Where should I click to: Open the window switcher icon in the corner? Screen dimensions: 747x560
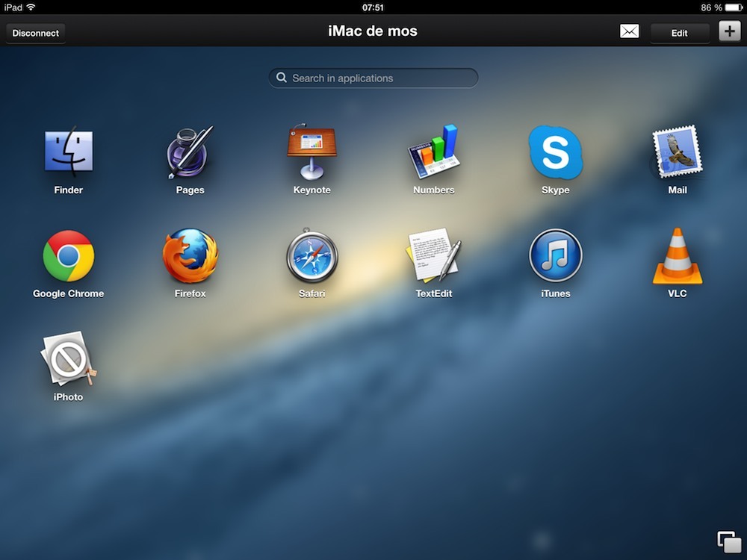[729, 542]
